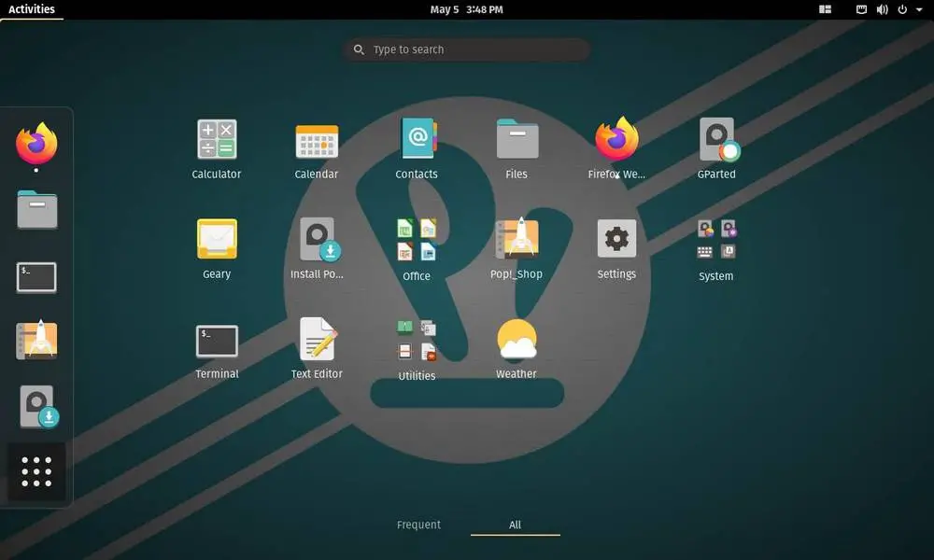Click the Activities button

tap(32, 9)
